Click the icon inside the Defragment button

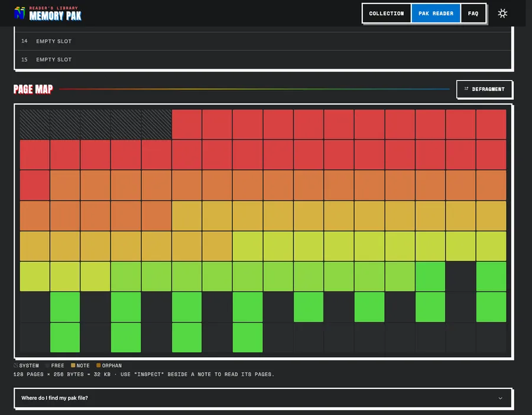tap(466, 89)
